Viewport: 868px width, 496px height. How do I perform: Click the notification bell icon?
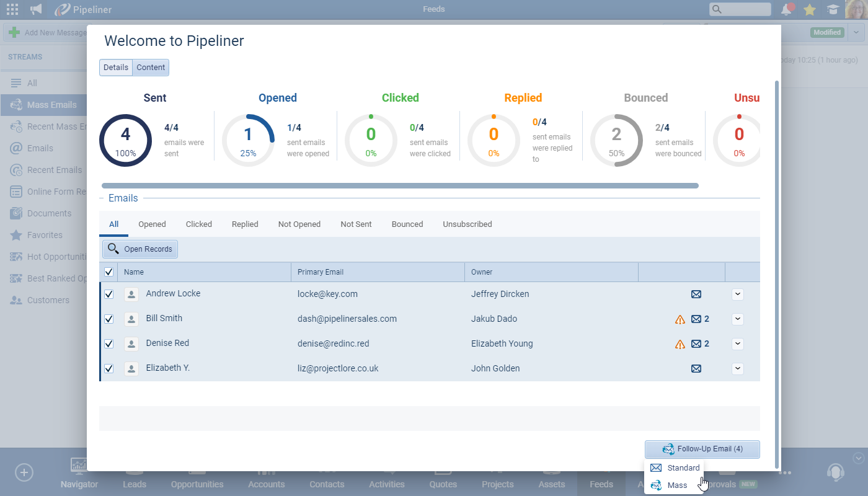point(787,9)
